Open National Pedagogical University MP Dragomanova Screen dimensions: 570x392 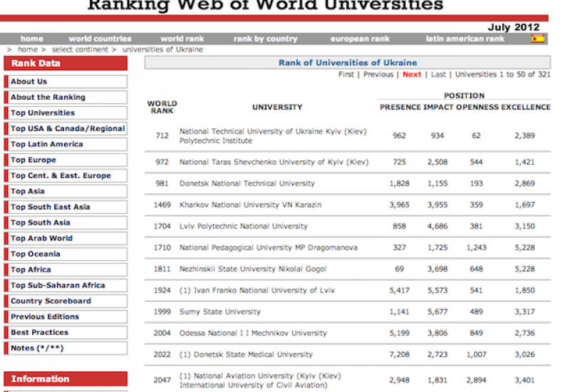click(269, 247)
